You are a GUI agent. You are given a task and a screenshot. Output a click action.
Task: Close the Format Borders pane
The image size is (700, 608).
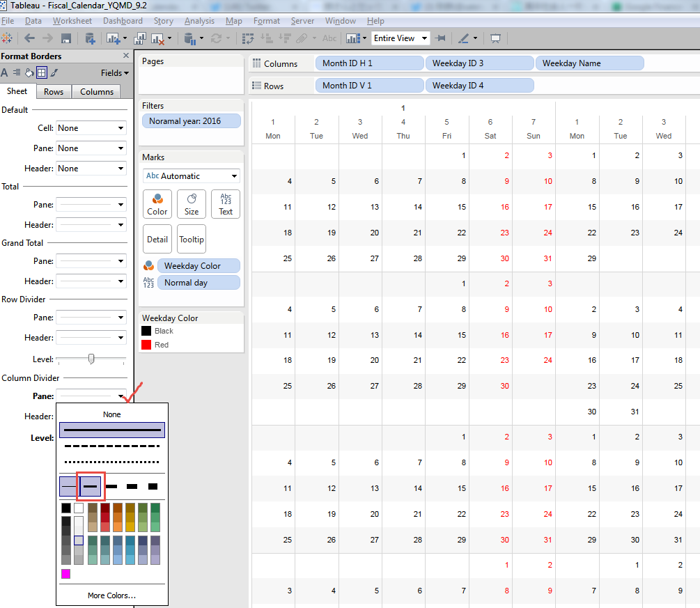[126, 55]
